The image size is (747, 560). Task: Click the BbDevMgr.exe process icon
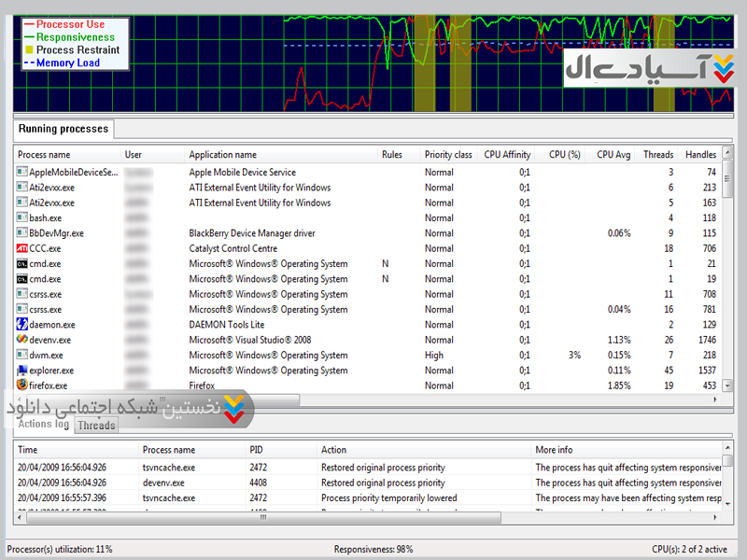click(x=22, y=233)
